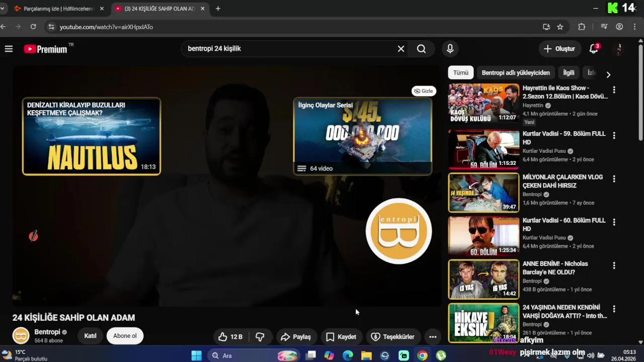The image size is (644, 362).
Task: Select the İlgili filter chip
Action: 569,72
